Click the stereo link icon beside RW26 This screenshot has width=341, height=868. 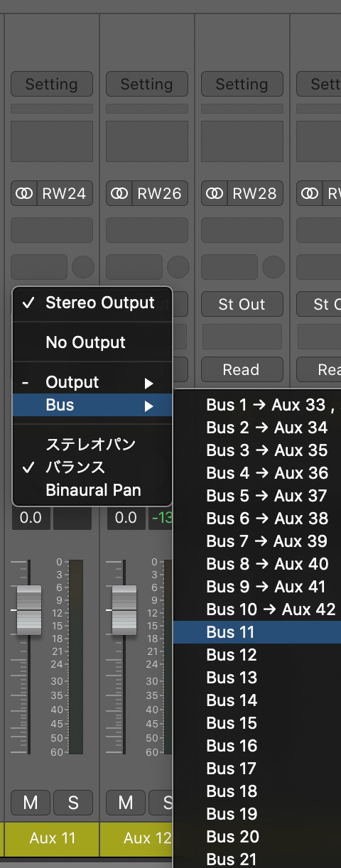(120, 193)
